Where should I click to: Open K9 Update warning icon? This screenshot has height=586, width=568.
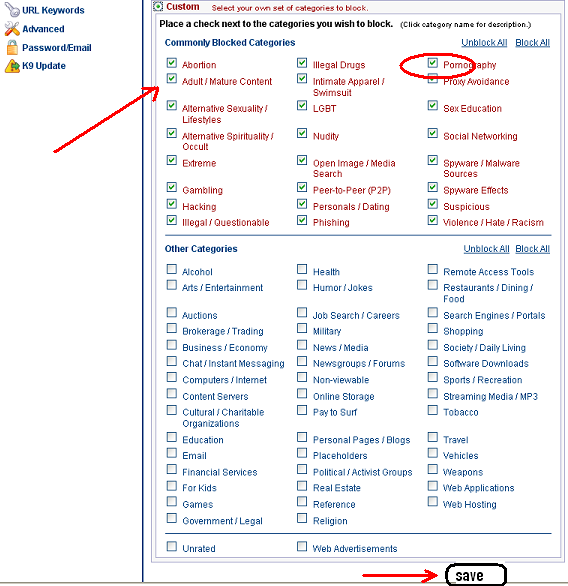(x=12, y=66)
